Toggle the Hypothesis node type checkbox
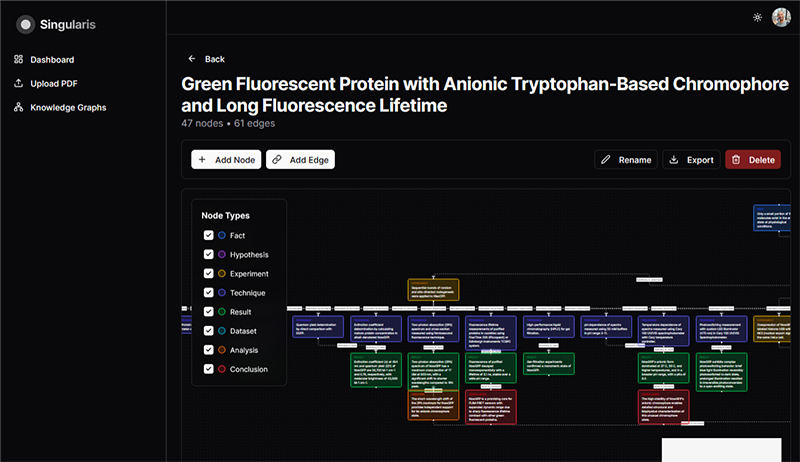Screen dimensions: 800x462 pyautogui.click(x=209, y=254)
